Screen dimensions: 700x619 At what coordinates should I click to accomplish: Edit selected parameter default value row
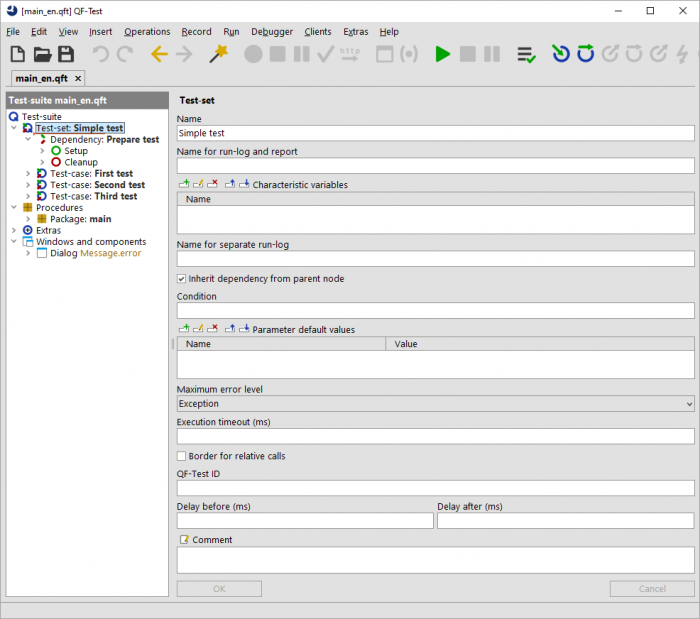(x=198, y=329)
